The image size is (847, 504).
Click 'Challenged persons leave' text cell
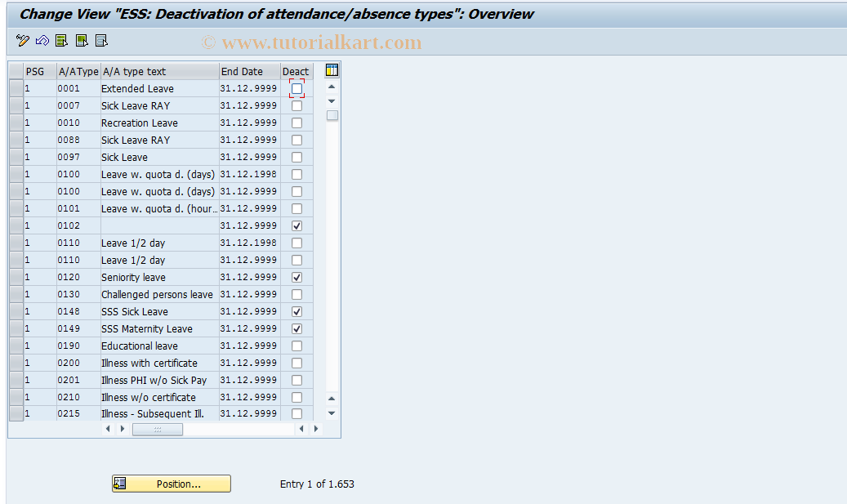pyautogui.click(x=160, y=294)
